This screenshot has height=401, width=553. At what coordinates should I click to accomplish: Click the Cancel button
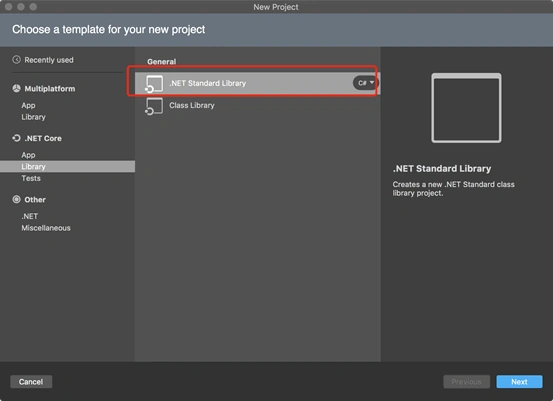(31, 382)
